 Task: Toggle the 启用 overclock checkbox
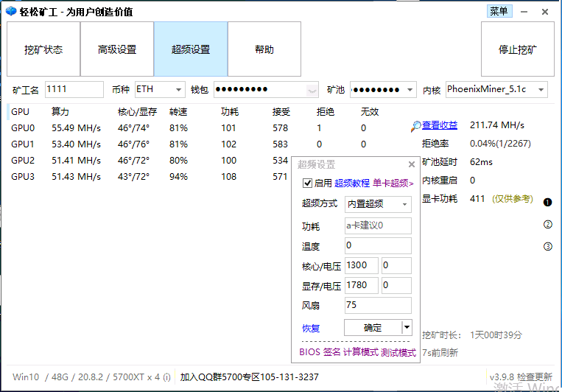click(307, 183)
